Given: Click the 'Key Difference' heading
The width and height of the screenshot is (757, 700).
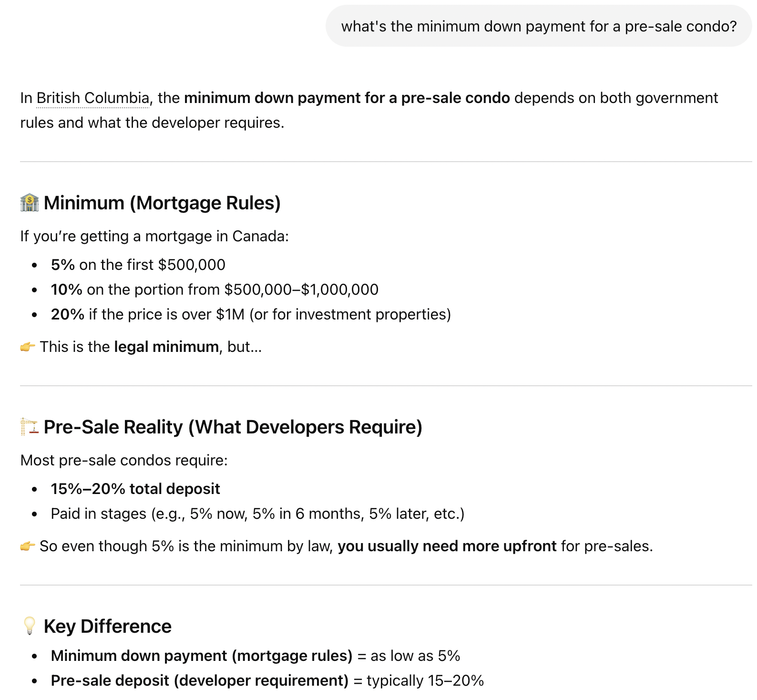Looking at the screenshot, I should point(107,627).
